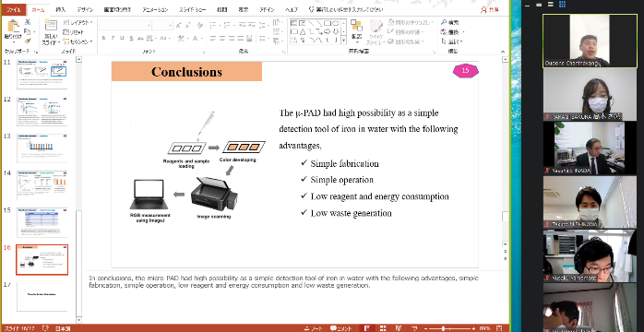The width and height of the screenshot is (644, 332).
Task: Increase font size with the larger A
Action: [179, 26]
